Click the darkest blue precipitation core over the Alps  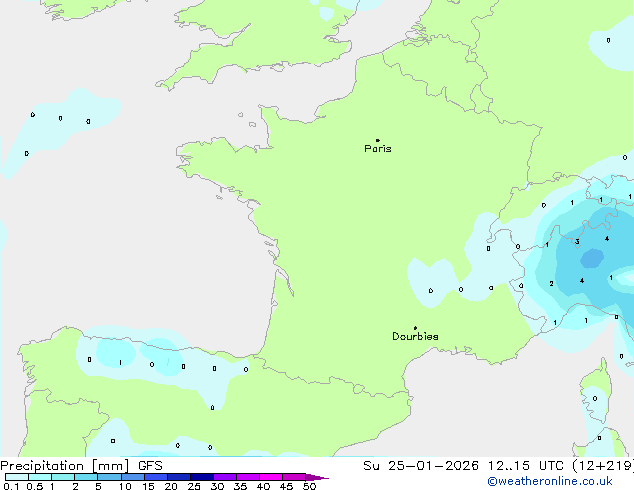[x=592, y=258]
